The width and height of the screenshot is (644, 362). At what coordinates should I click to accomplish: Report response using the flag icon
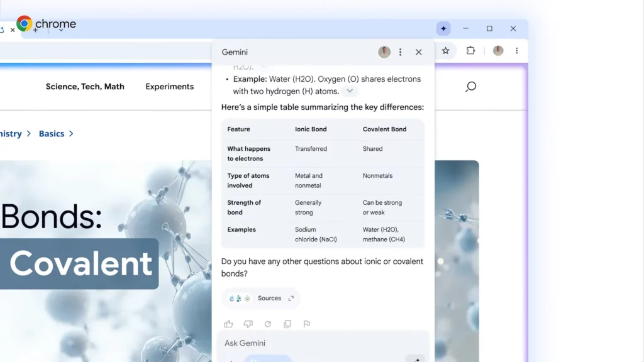pyautogui.click(x=307, y=324)
